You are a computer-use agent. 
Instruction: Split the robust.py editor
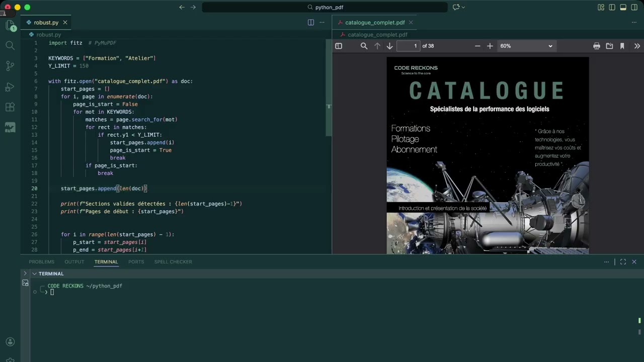pyautogui.click(x=311, y=22)
